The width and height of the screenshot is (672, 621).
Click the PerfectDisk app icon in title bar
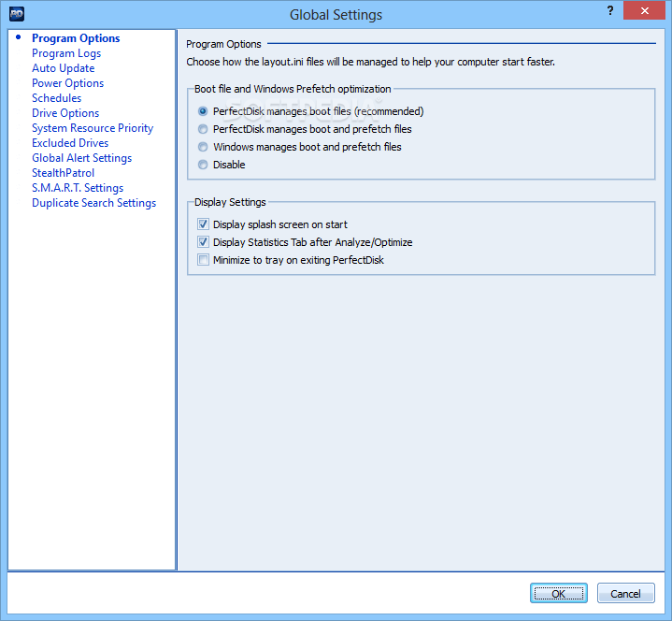(x=17, y=14)
